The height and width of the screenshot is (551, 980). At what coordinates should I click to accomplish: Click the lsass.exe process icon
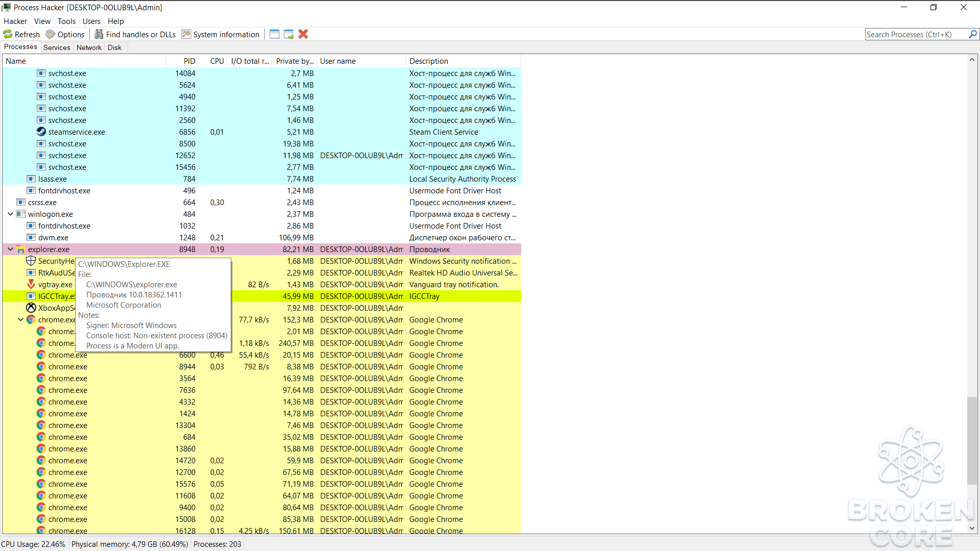(x=31, y=179)
